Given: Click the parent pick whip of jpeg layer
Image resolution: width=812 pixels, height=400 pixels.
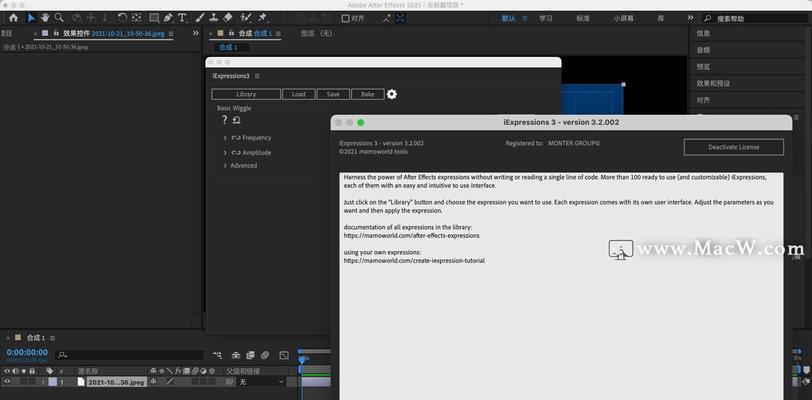Looking at the screenshot, I should 230,381.
